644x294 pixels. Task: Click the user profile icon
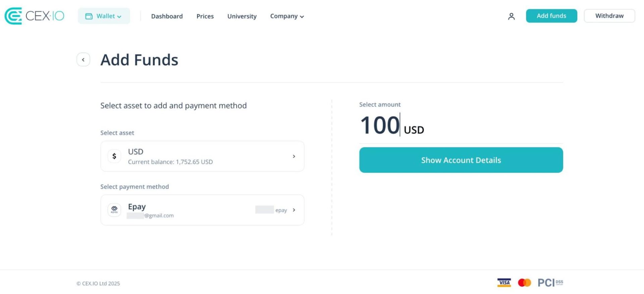(x=511, y=16)
